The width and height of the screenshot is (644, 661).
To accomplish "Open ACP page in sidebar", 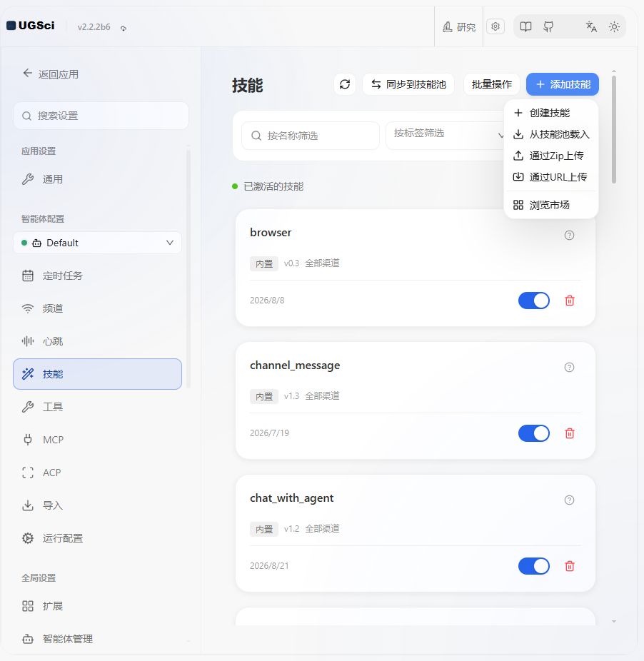I will click(x=97, y=473).
